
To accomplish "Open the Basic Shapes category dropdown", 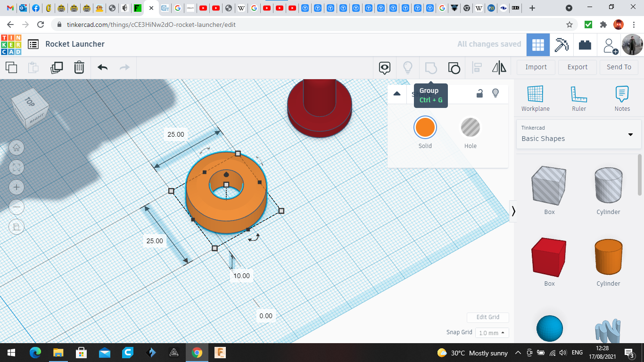I will [x=579, y=134].
